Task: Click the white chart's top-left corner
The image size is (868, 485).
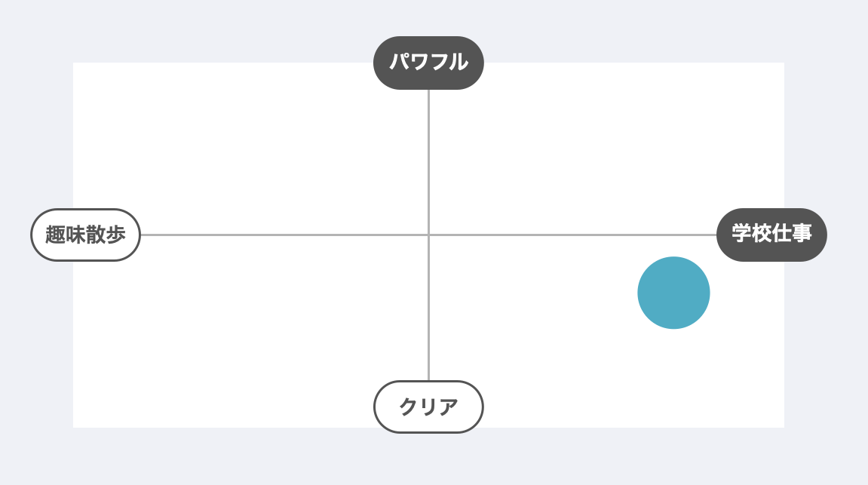Action: pyautogui.click(x=75, y=65)
